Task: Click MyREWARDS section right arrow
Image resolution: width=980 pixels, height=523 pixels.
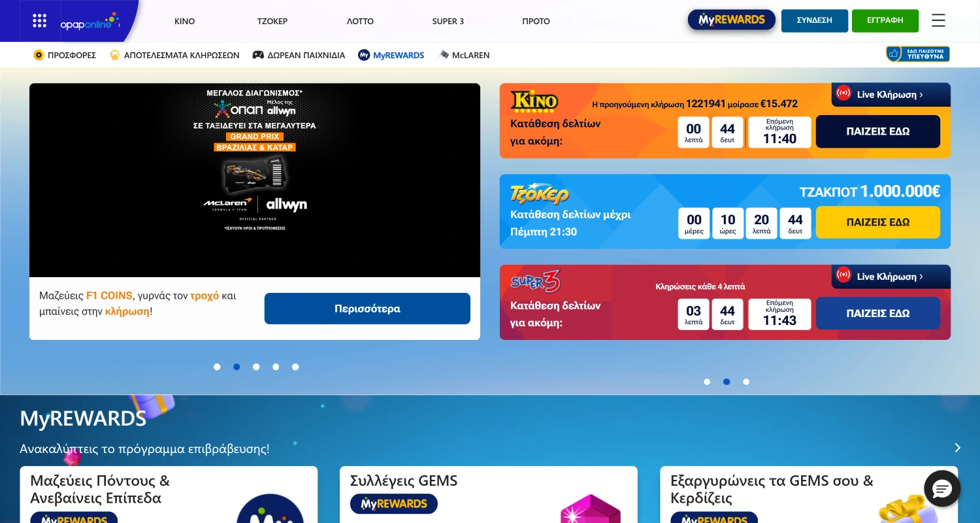Action: click(957, 448)
